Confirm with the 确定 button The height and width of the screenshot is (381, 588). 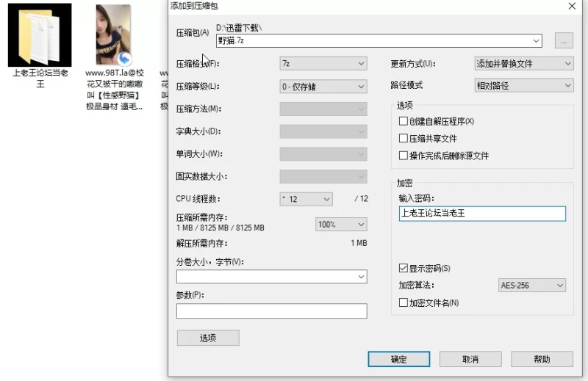(x=399, y=359)
